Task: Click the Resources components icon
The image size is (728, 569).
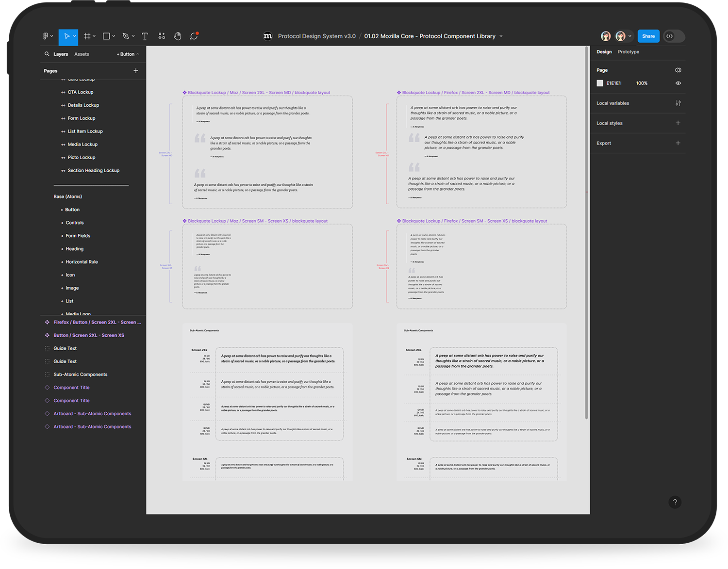Action: coord(162,36)
